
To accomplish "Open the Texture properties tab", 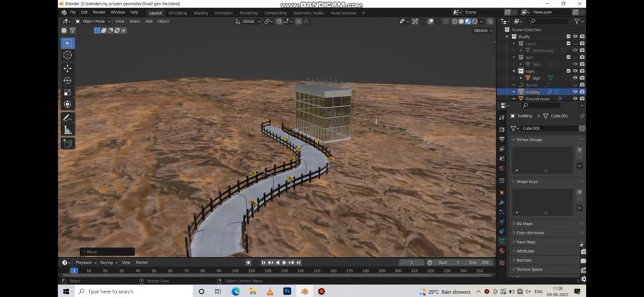I will [502, 262].
